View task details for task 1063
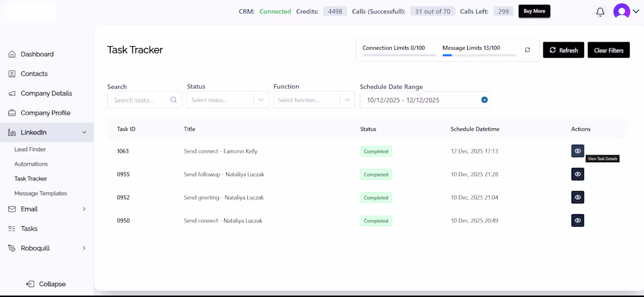Viewport: 644px width, 297px height. point(577,151)
